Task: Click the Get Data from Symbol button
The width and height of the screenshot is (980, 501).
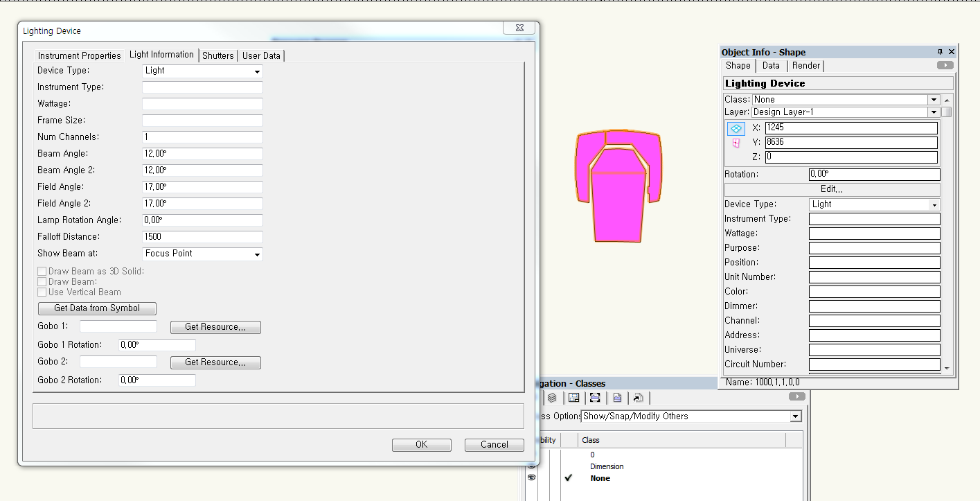Action: pyautogui.click(x=97, y=308)
